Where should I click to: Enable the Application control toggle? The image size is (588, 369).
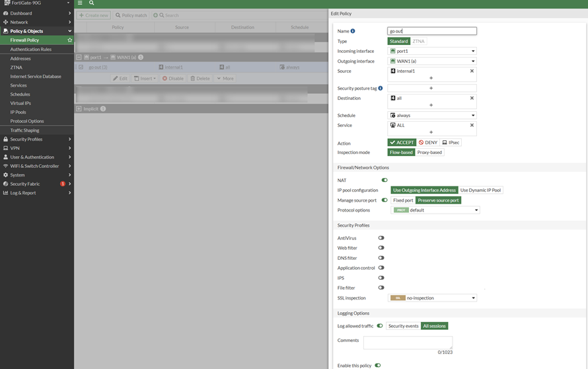pos(381,268)
